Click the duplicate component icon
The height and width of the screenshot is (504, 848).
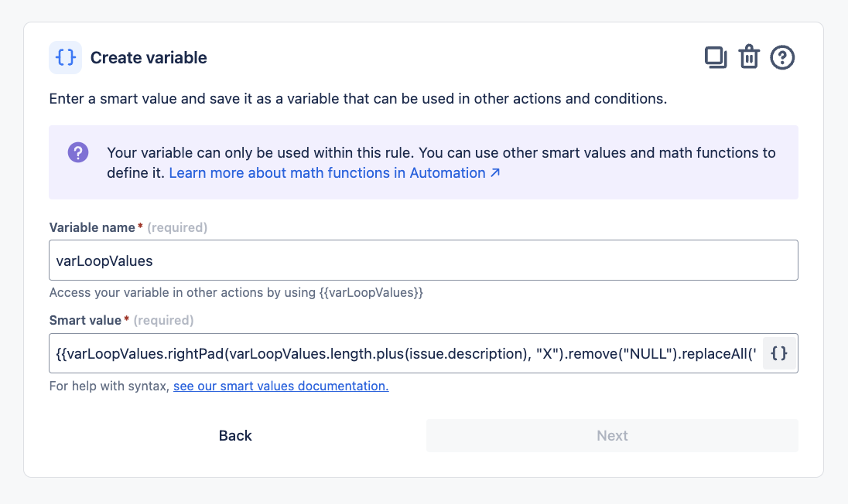(x=715, y=58)
